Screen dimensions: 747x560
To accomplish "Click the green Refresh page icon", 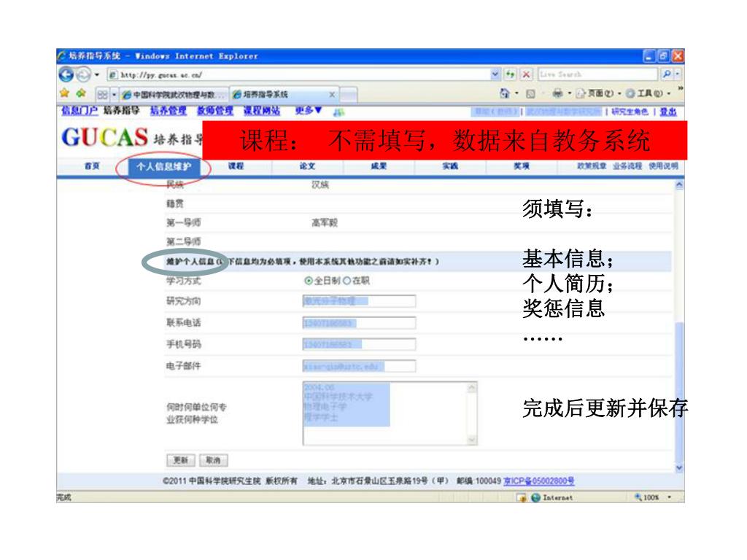I will 511,74.
